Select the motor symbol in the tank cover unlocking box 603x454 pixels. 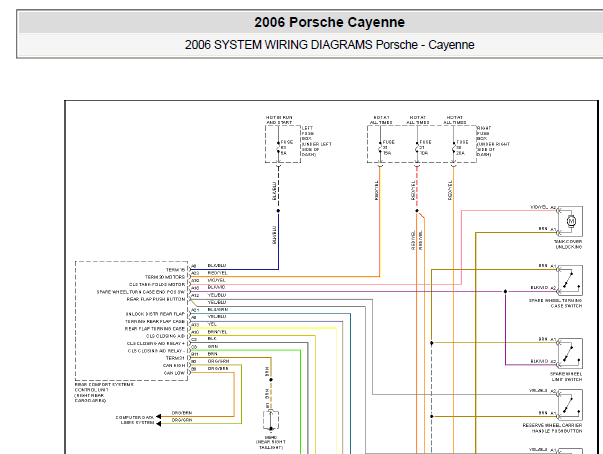pyautogui.click(x=571, y=221)
